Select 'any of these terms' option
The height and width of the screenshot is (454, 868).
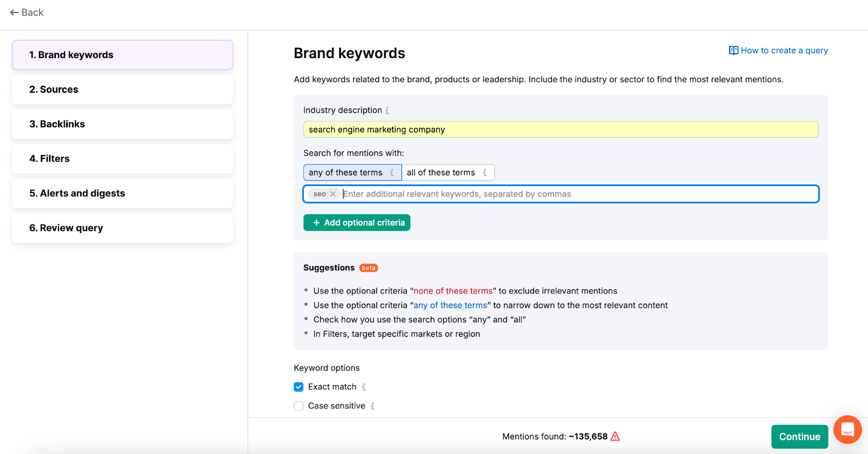click(345, 172)
